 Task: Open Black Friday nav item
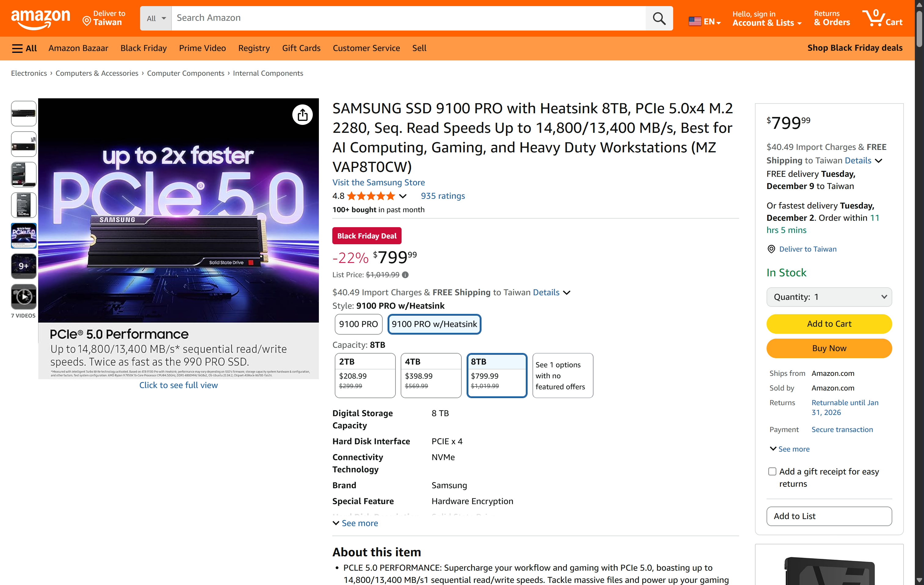click(x=143, y=48)
